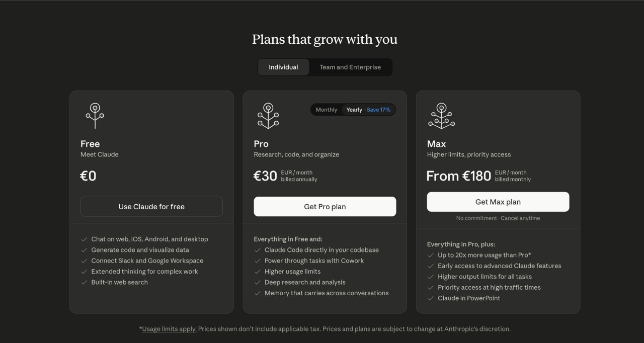Screen dimensions: 644x343
Task: Click the Max plan multi-node icon
Action: tap(441, 115)
